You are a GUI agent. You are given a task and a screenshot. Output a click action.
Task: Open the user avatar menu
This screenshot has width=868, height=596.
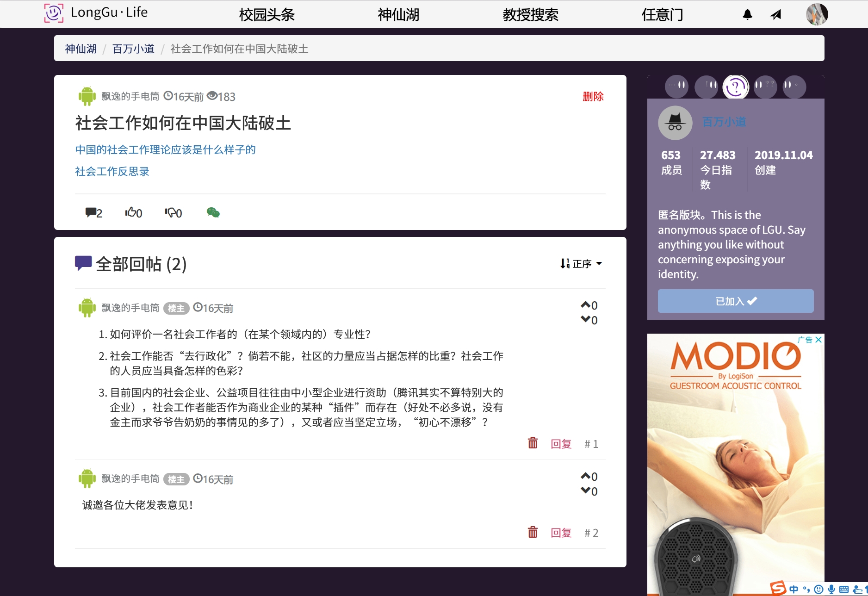[x=817, y=15]
